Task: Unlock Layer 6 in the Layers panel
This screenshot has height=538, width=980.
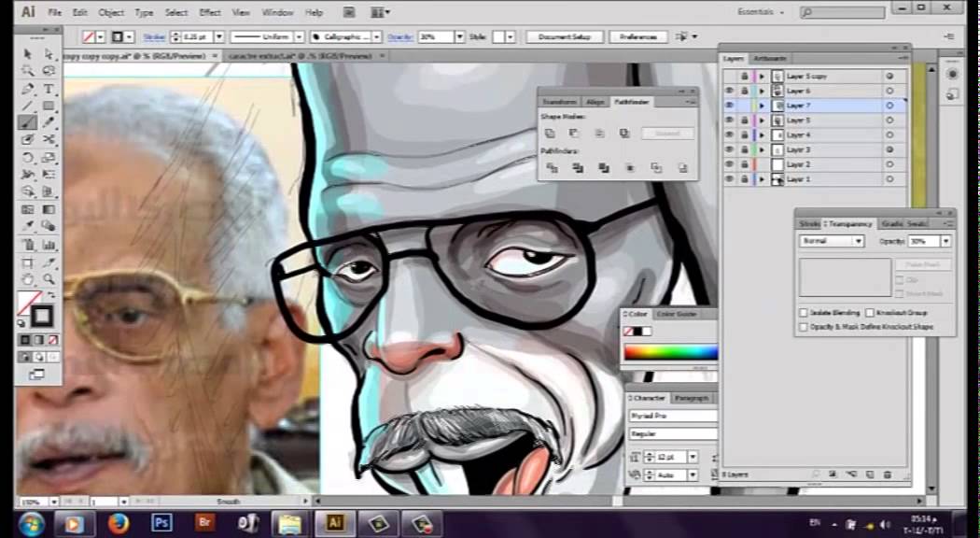Action: tap(745, 91)
